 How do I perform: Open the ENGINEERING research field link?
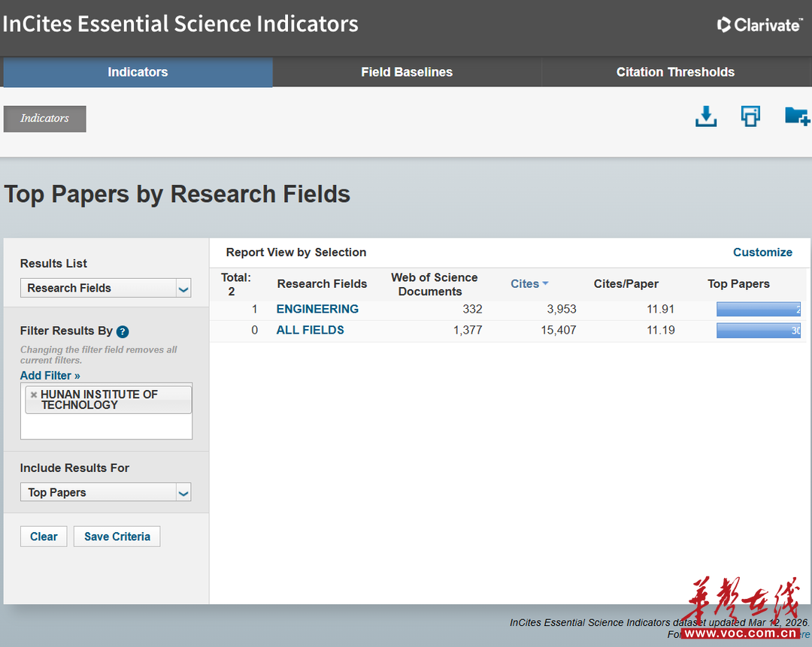click(317, 309)
